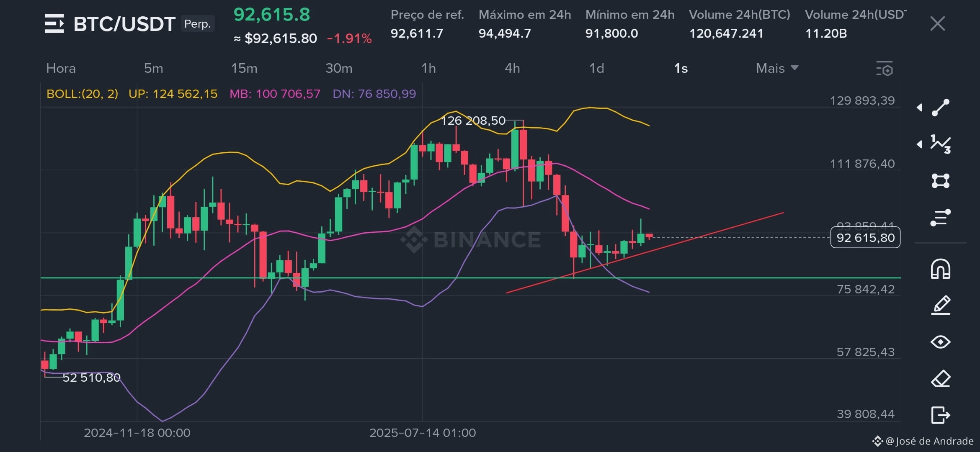Expand the trend line tool options arrow
This screenshot has width=980, height=452.
919,108
